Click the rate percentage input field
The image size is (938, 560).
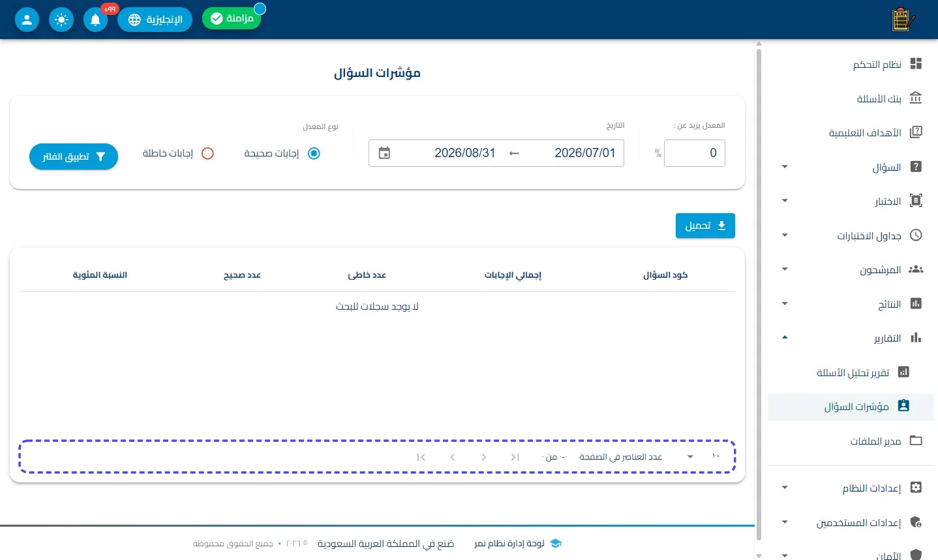[x=695, y=153]
